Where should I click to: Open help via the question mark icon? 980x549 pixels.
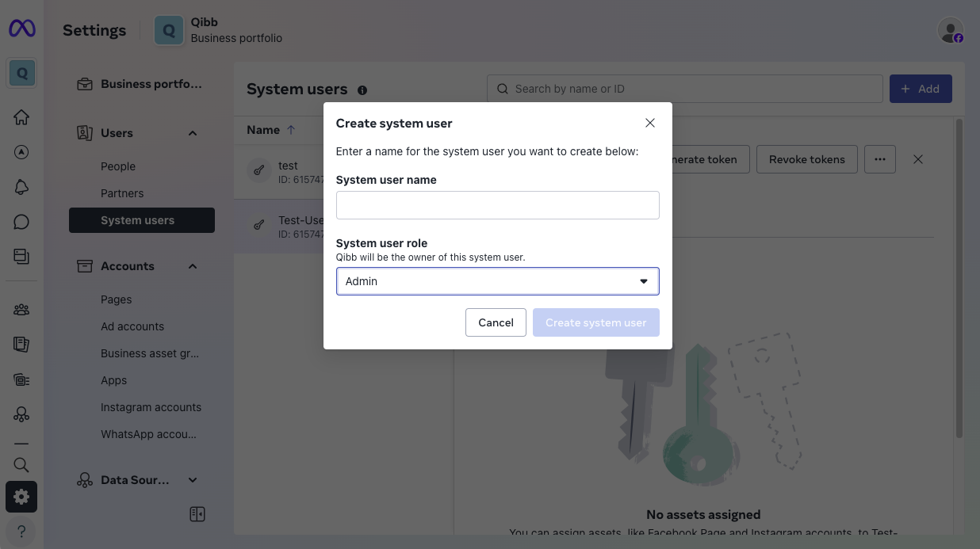(21, 531)
